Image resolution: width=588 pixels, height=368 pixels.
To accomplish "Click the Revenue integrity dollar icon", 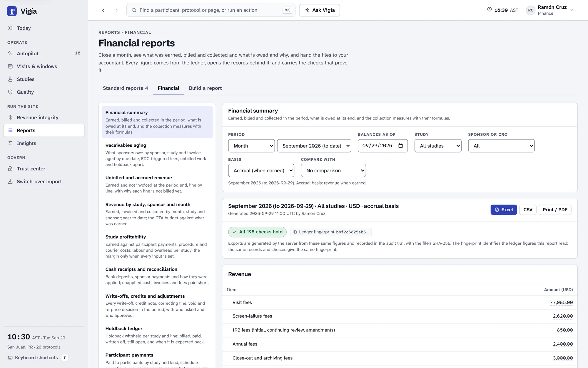I will pyautogui.click(x=10, y=117).
